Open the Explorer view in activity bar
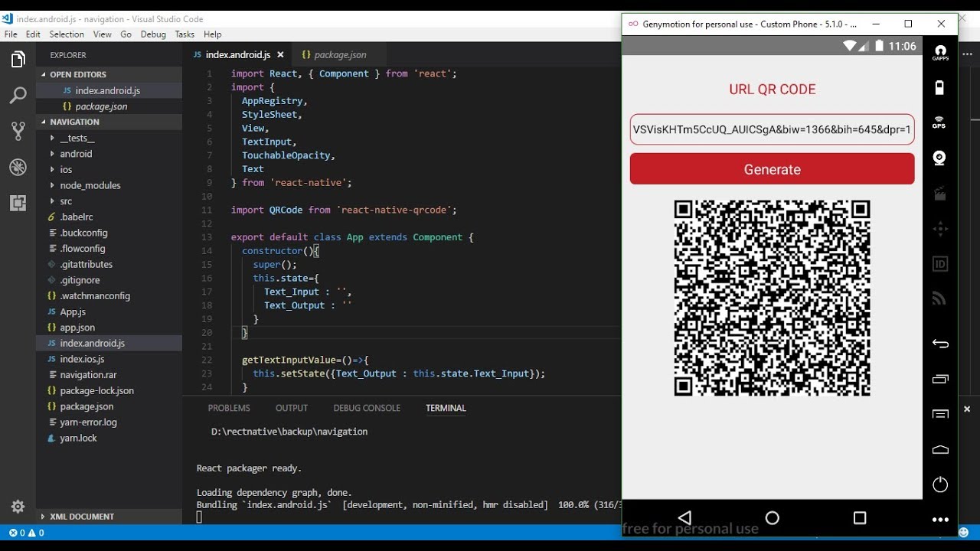Image resolution: width=980 pixels, height=551 pixels. pyautogui.click(x=18, y=60)
